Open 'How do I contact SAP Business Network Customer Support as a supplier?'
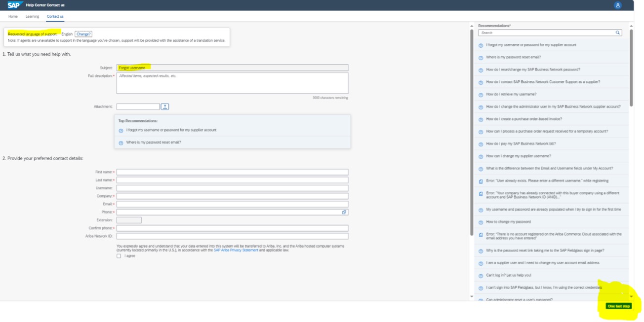Viewport: 644px width, 322px height. click(x=543, y=82)
